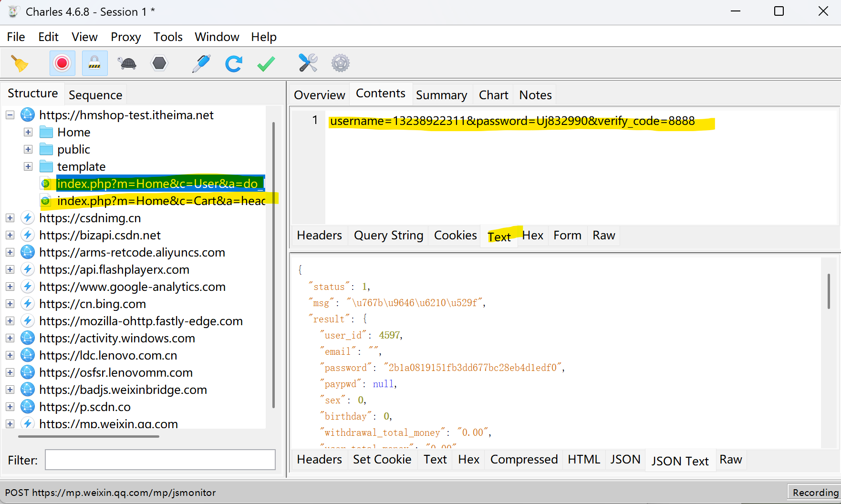This screenshot has height=504, width=841.
Task: Open request Cookies tab
Action: pyautogui.click(x=456, y=236)
